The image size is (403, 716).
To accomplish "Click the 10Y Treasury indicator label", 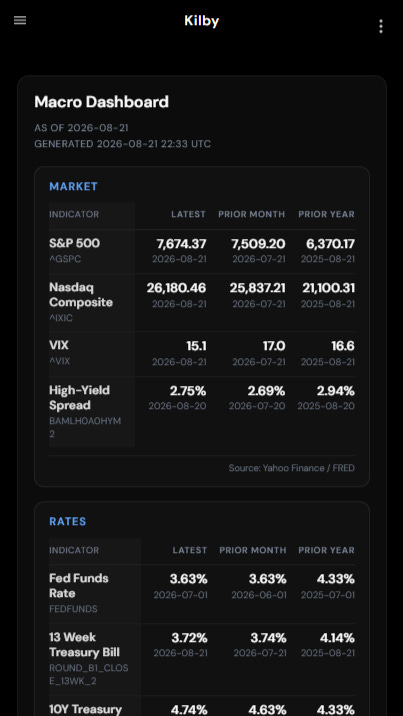I will (85, 709).
